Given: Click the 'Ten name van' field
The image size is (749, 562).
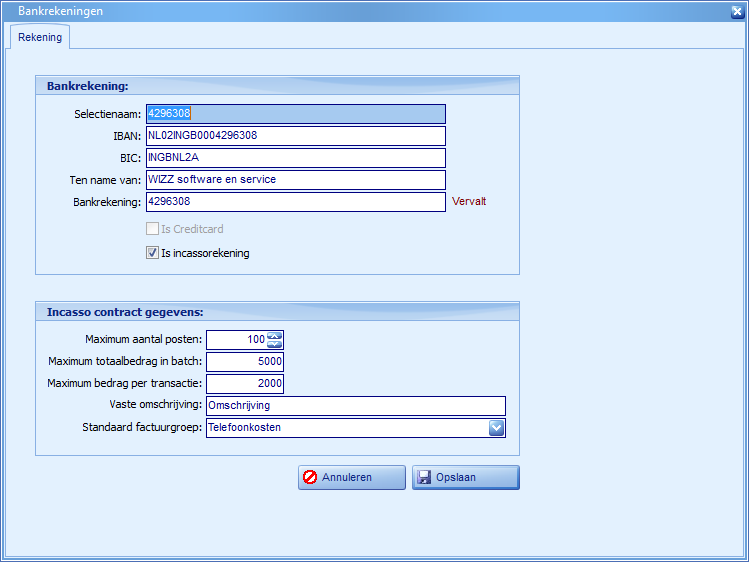Looking at the screenshot, I should pyautogui.click(x=295, y=180).
